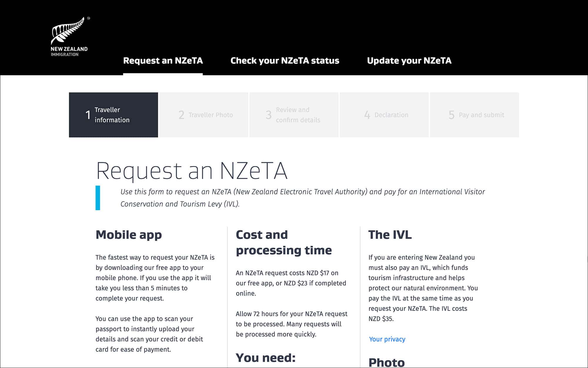588x368 pixels.
Task: Select the Request an NZeTA nav tab
Action: click(x=163, y=61)
